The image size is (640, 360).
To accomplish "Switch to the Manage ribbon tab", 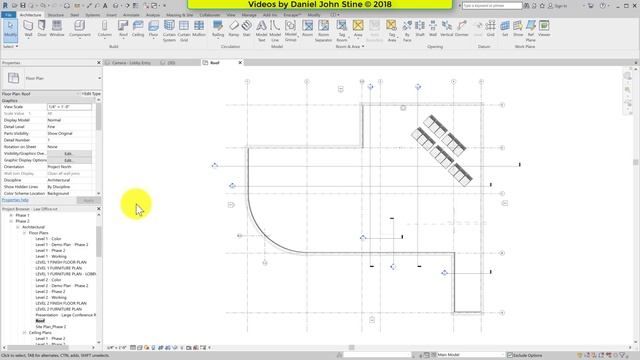I will coord(249,15).
